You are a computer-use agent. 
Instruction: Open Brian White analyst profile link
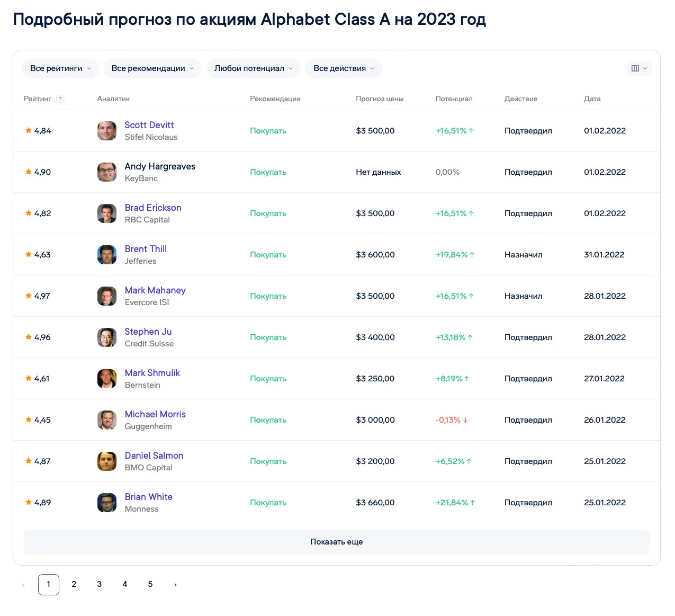pos(149,497)
